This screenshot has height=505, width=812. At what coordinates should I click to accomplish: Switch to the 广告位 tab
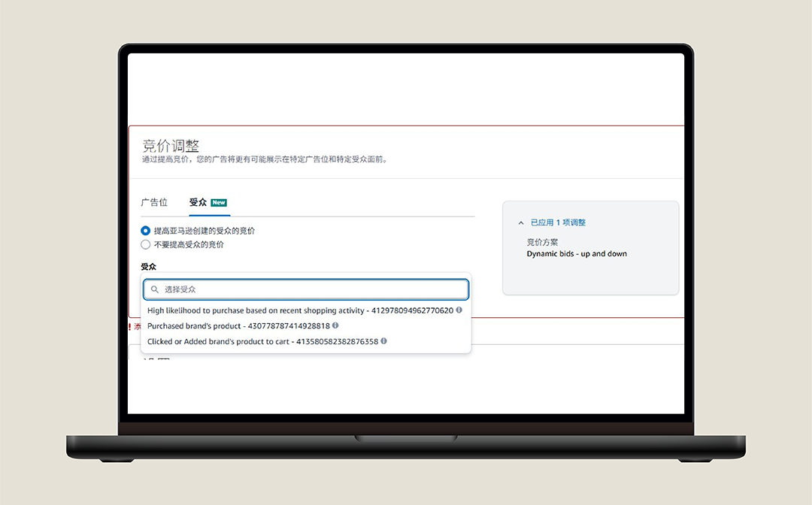155,202
